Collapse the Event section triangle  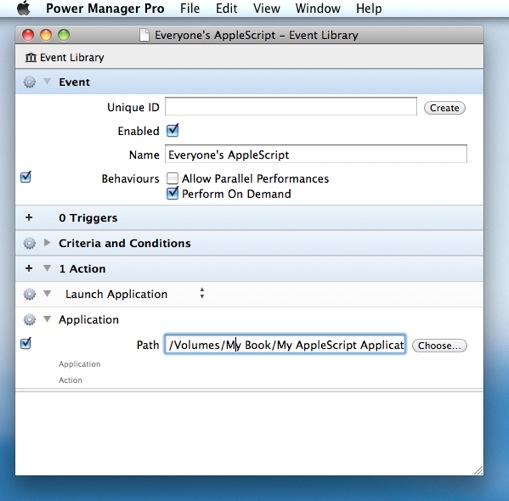(47, 81)
